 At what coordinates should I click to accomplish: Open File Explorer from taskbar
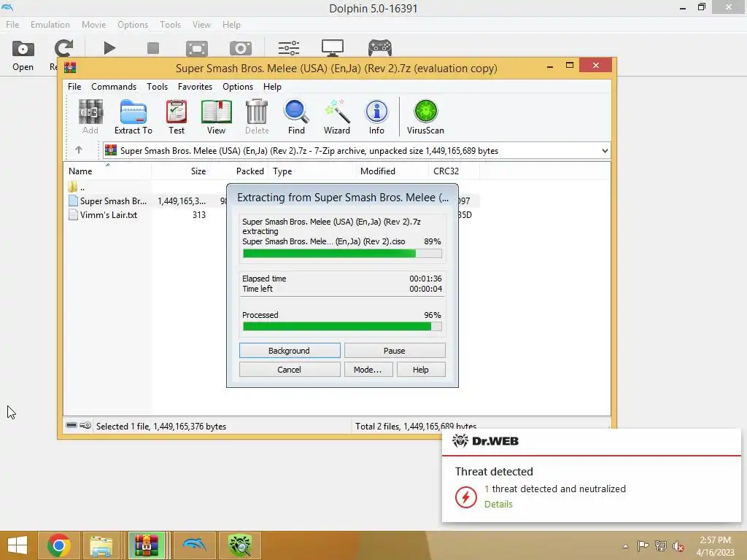101,545
